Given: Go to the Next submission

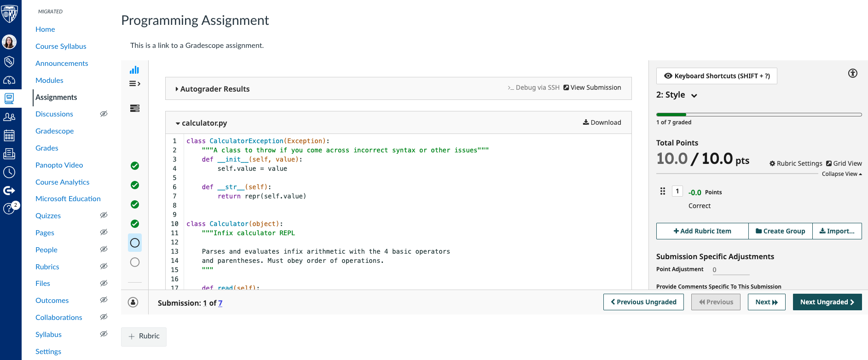Looking at the screenshot, I should (x=766, y=302).
